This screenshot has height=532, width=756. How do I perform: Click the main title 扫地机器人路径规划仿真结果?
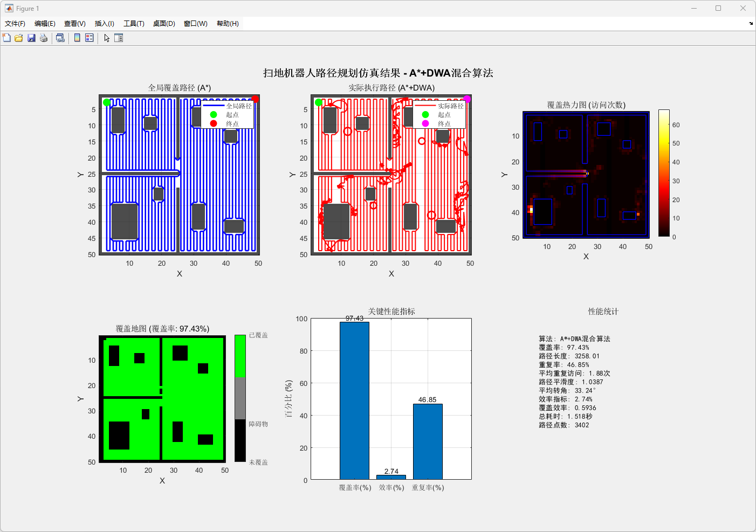(377, 73)
